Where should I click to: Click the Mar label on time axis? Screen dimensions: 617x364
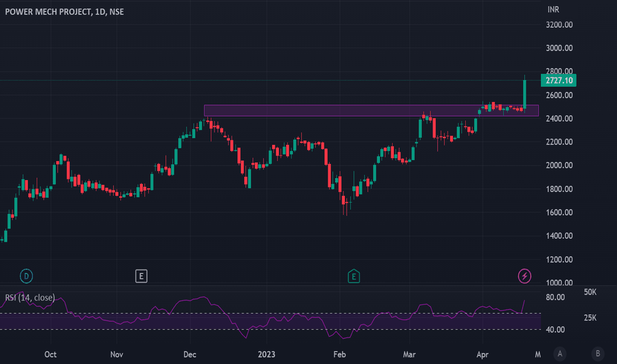point(409,355)
